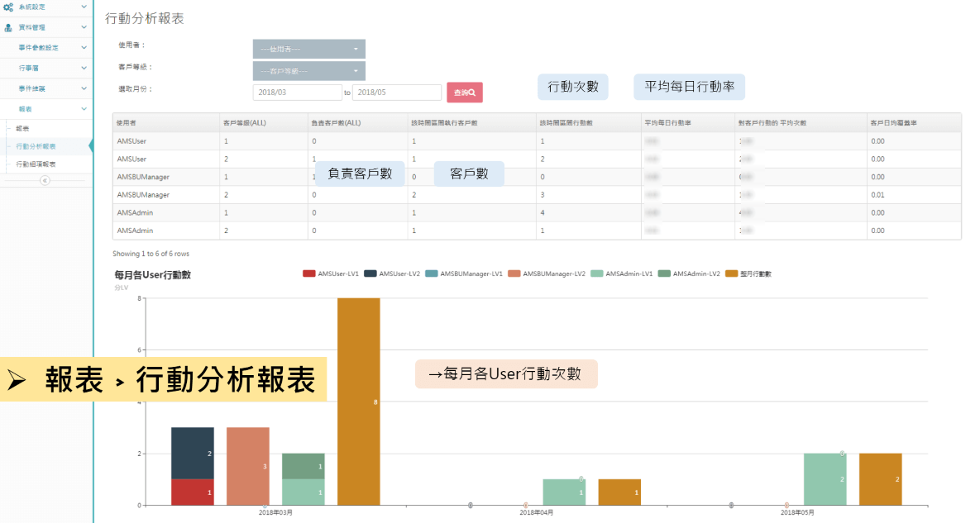980x523 pixels.
Task: Select the AMSBUManager row with customer level 2
Action: (537, 195)
